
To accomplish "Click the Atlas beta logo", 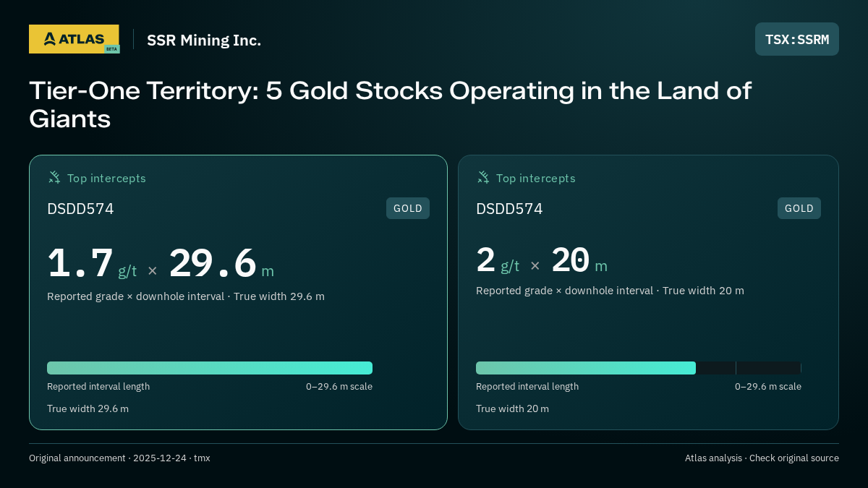I will tap(74, 39).
